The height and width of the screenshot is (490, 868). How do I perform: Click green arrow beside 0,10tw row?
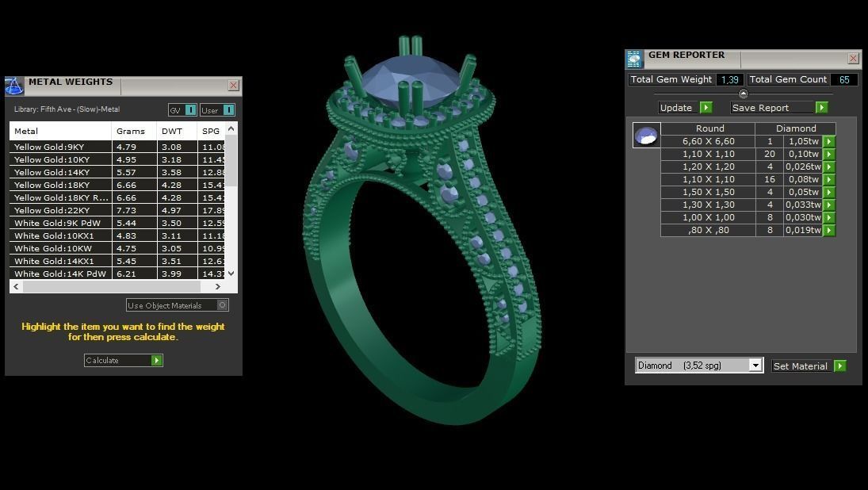tap(828, 154)
